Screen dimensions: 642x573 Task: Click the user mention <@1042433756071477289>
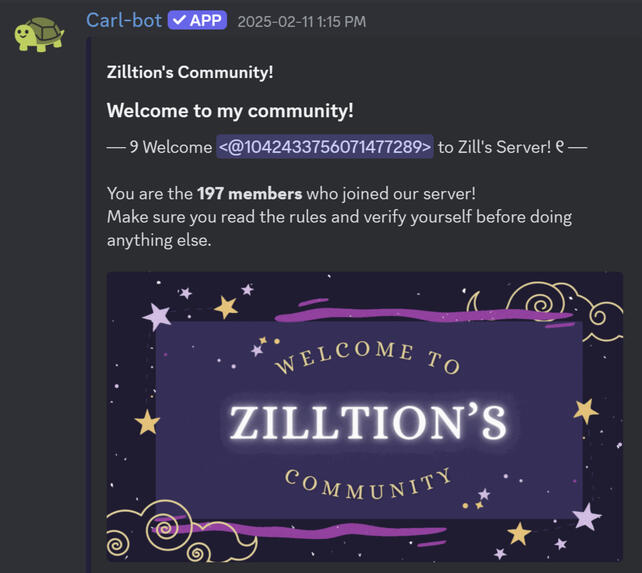click(325, 147)
